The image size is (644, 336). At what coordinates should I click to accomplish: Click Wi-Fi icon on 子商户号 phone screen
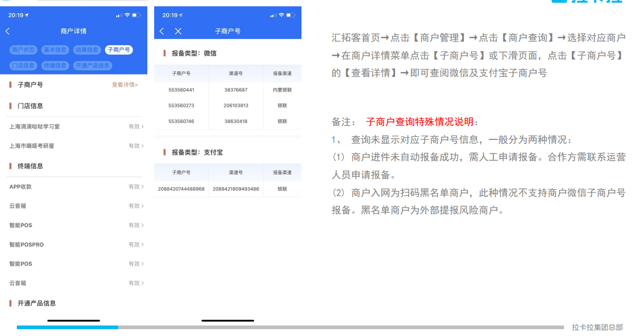coord(281,15)
